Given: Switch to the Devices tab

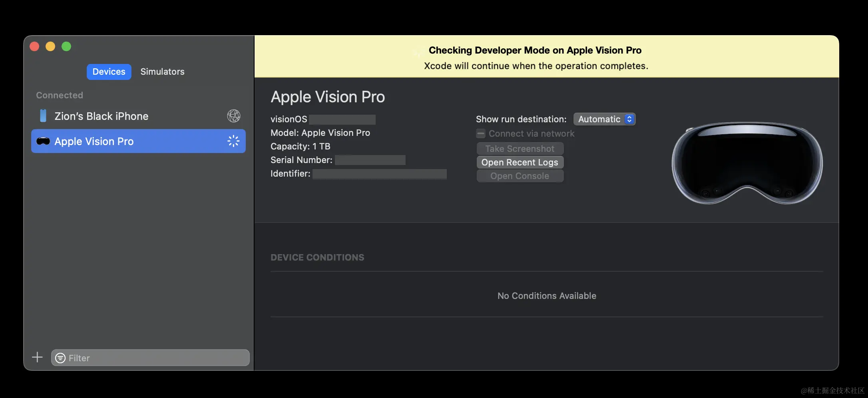Looking at the screenshot, I should point(109,72).
